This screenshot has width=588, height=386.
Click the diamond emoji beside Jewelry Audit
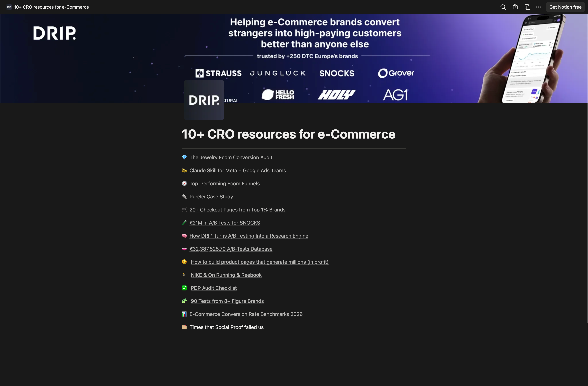point(184,157)
